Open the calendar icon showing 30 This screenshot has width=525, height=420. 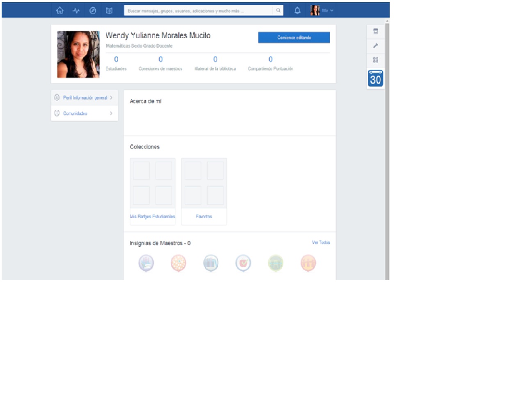[x=375, y=79]
